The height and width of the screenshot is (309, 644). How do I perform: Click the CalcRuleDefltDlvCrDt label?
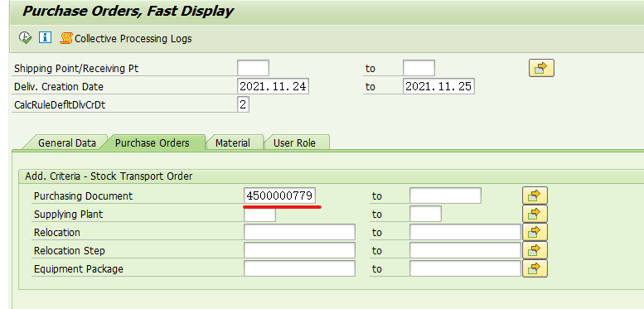(x=60, y=105)
